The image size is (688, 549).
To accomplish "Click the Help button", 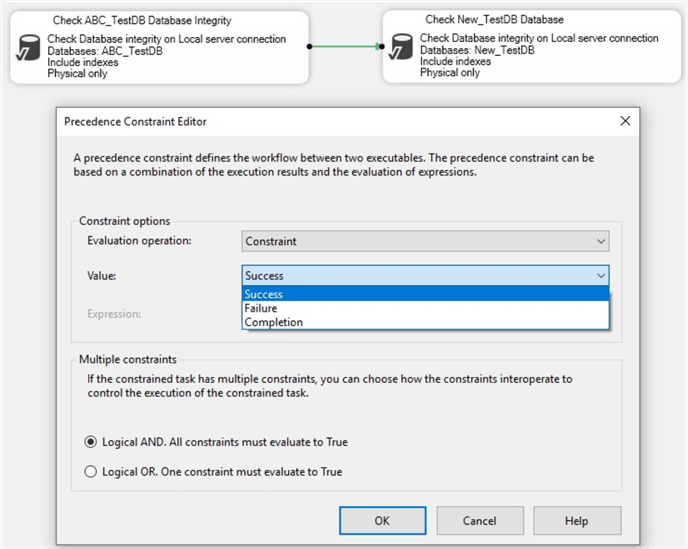I will coord(576,520).
